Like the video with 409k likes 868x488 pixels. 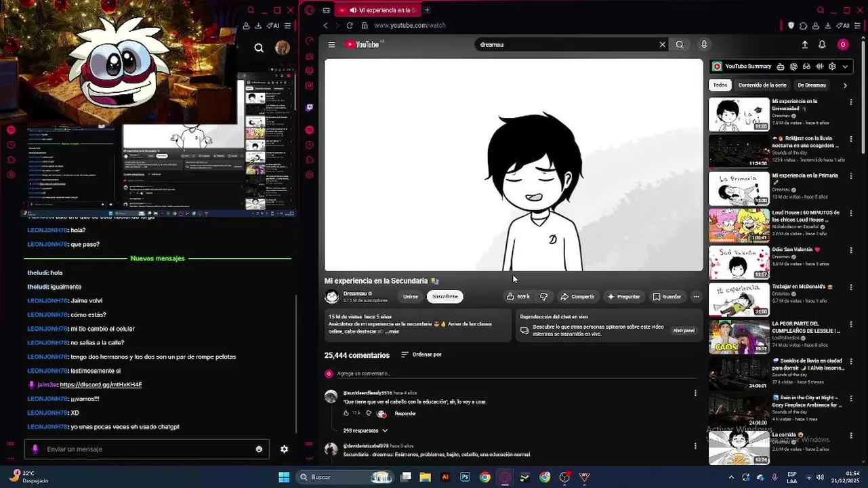point(518,297)
